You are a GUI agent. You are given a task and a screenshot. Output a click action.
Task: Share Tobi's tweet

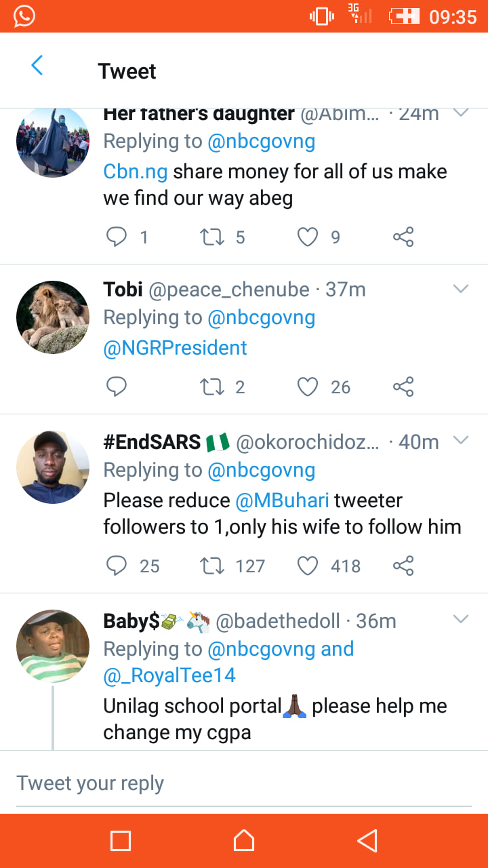point(403,387)
